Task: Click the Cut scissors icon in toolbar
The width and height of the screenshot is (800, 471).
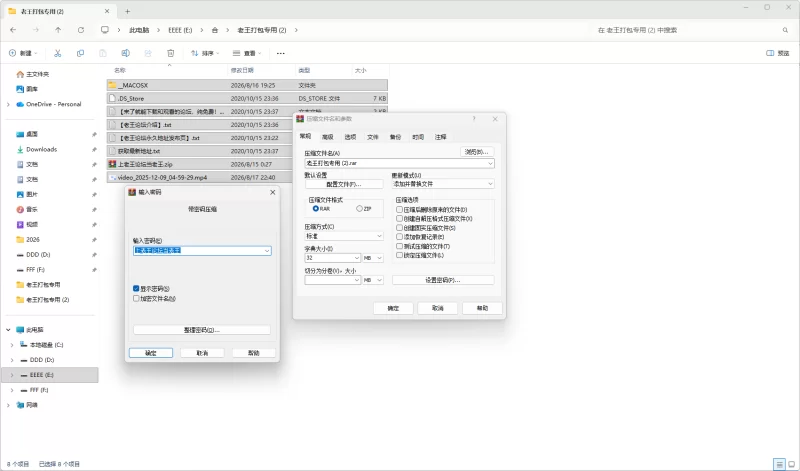Action: click(x=58, y=53)
